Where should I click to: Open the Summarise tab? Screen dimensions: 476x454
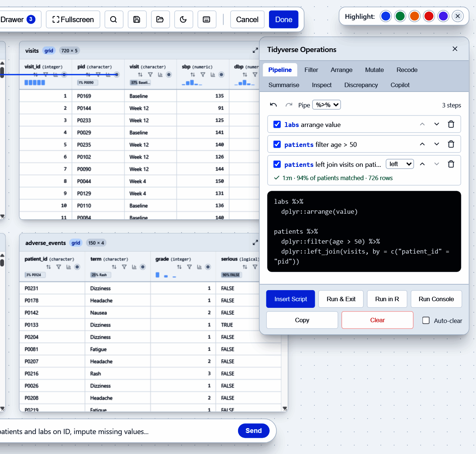284,85
